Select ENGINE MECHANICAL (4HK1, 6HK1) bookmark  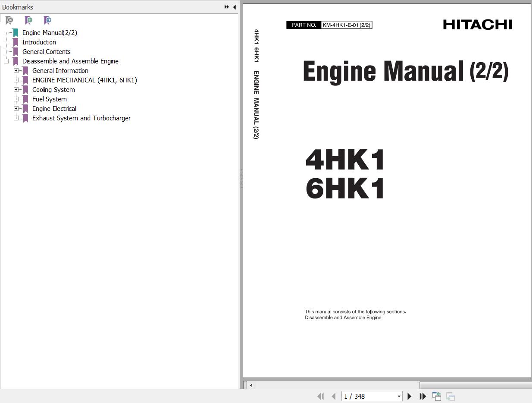tap(84, 80)
